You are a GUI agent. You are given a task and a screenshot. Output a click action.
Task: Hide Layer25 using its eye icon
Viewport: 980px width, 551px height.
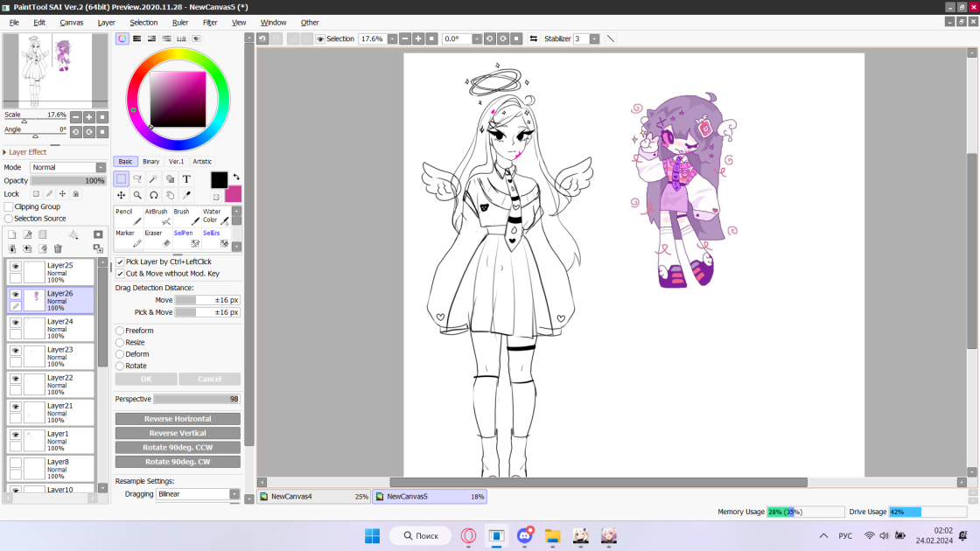pos(16,266)
